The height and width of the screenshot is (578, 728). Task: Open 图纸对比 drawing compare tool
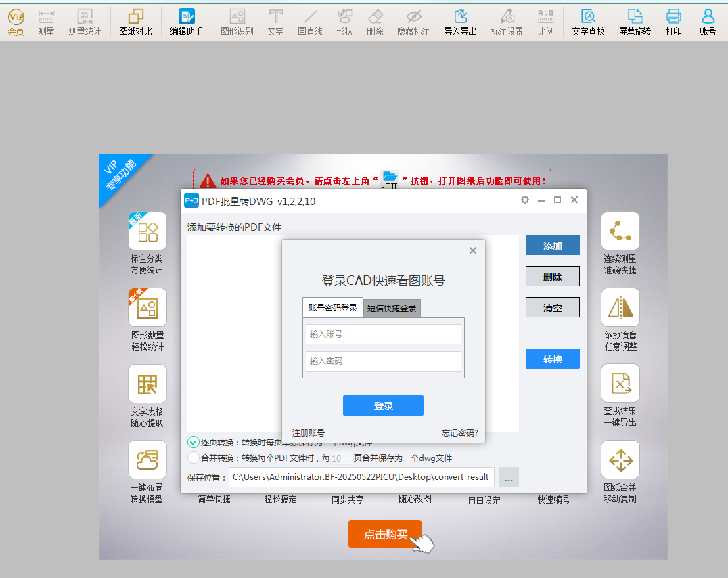pyautogui.click(x=135, y=22)
